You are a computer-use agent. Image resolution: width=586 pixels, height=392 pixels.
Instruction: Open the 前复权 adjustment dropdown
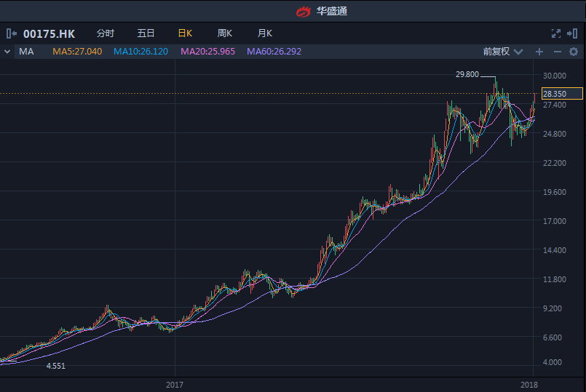pyautogui.click(x=502, y=52)
